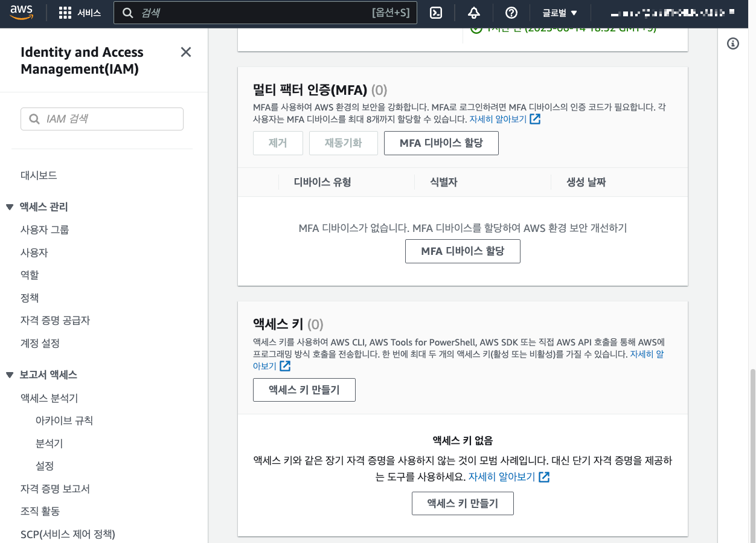Click MFA 디바이스 할당 button below empty message
This screenshot has width=756, height=543.
pos(463,251)
